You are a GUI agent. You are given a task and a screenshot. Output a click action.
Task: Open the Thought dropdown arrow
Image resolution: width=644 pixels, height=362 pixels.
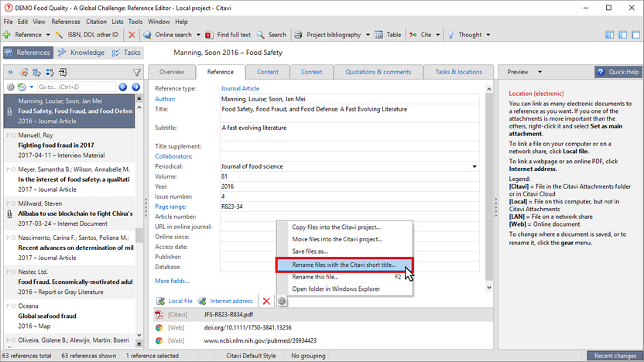click(x=488, y=35)
